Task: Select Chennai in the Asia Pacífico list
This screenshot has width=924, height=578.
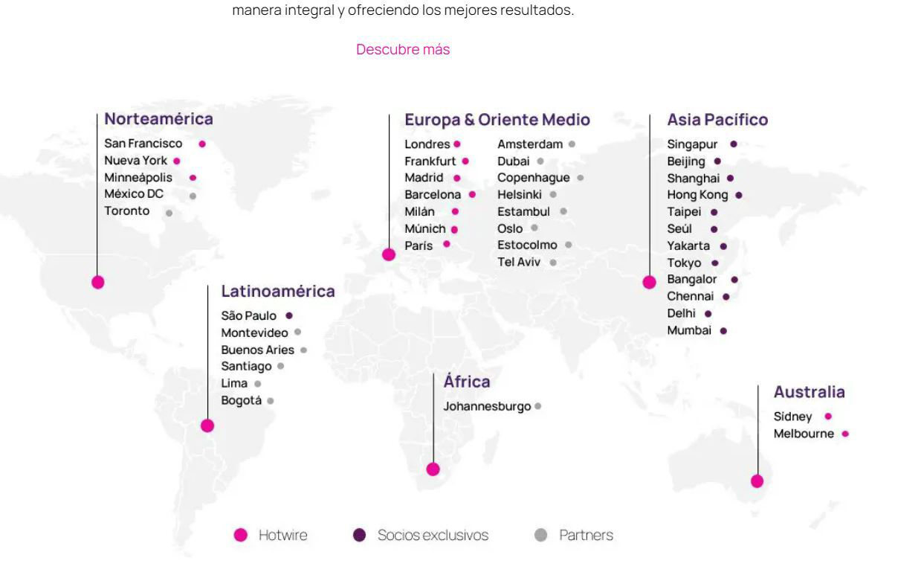Action: tap(690, 296)
